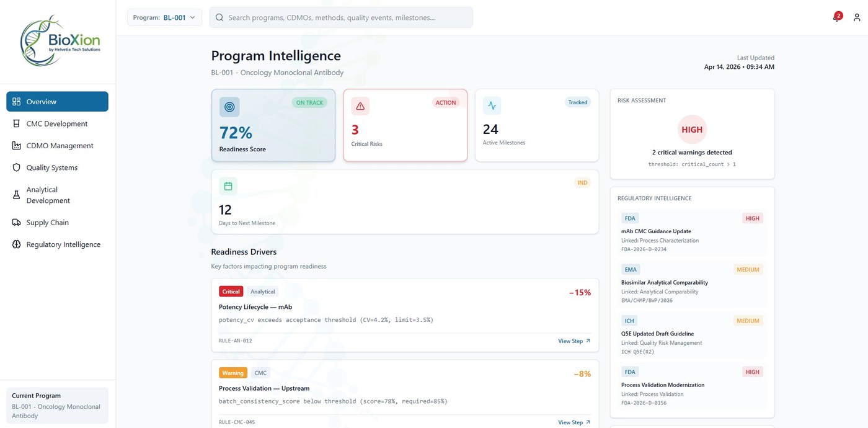This screenshot has width=868, height=428.
Task: Open the user profile icon
Action: click(856, 17)
